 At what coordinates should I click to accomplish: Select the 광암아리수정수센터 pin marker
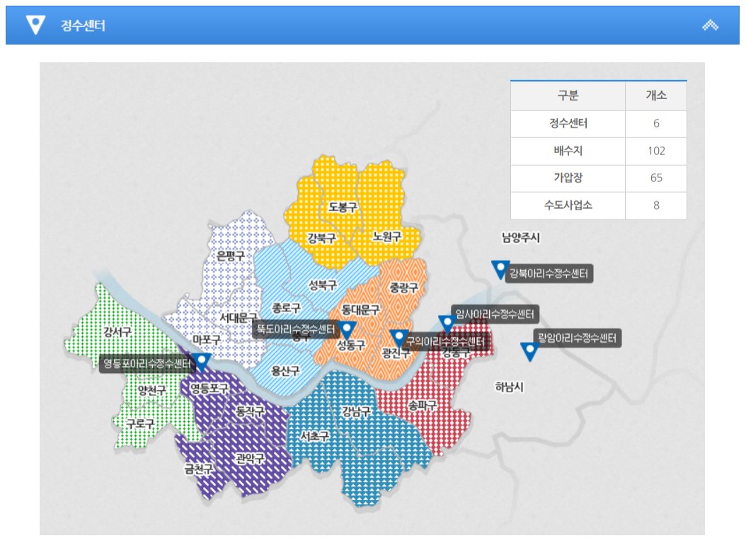click(x=528, y=351)
